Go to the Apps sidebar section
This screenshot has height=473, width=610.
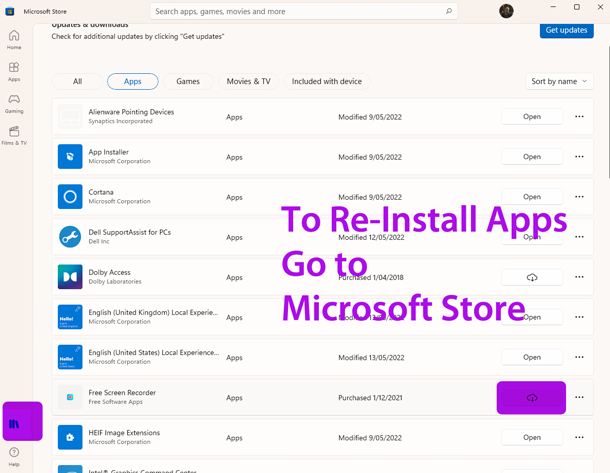pyautogui.click(x=14, y=72)
